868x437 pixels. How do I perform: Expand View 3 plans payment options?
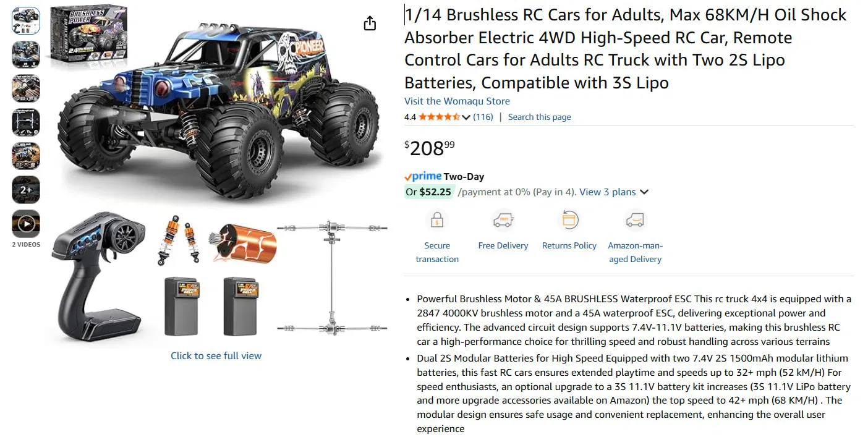coord(614,192)
